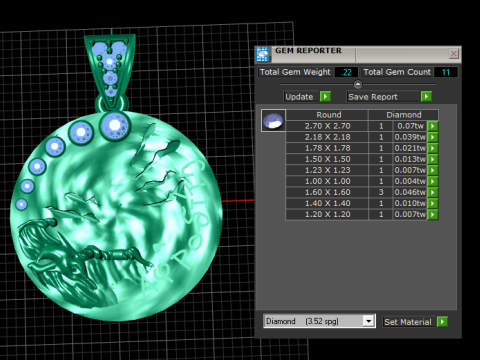Click green arrow for the 2.18 X 2.18 row
The width and height of the screenshot is (480, 360).
click(433, 137)
